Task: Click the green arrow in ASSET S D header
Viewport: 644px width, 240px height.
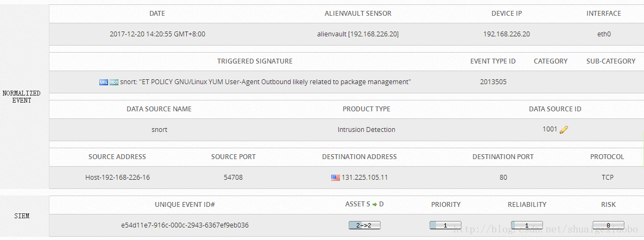Action: coord(374,204)
